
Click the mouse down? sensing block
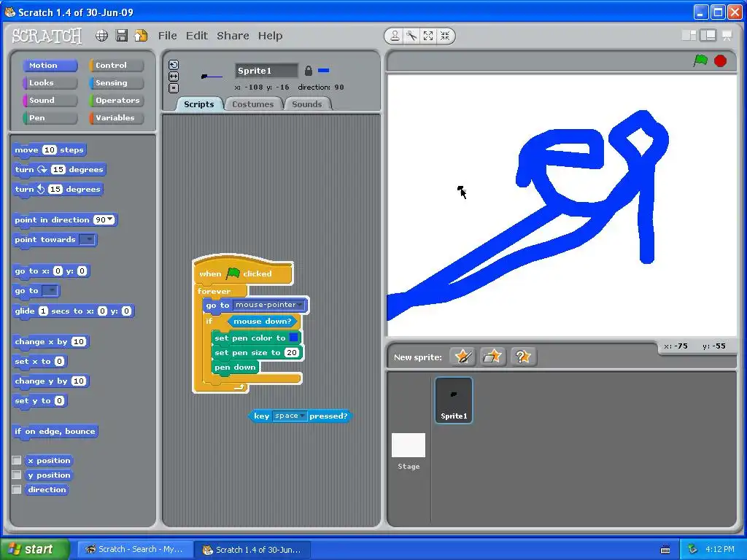[x=262, y=322]
